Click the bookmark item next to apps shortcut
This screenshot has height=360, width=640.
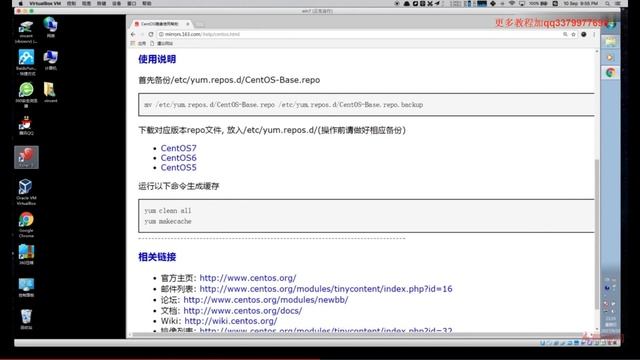coord(162,43)
